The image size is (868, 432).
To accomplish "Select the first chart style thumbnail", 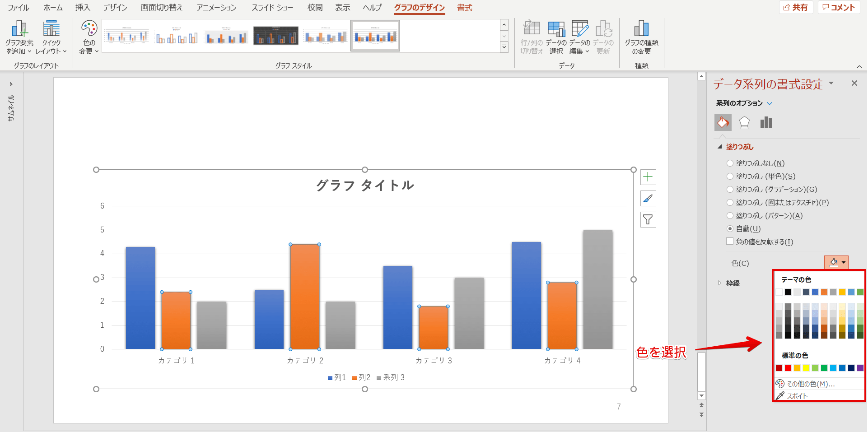I will [127, 36].
